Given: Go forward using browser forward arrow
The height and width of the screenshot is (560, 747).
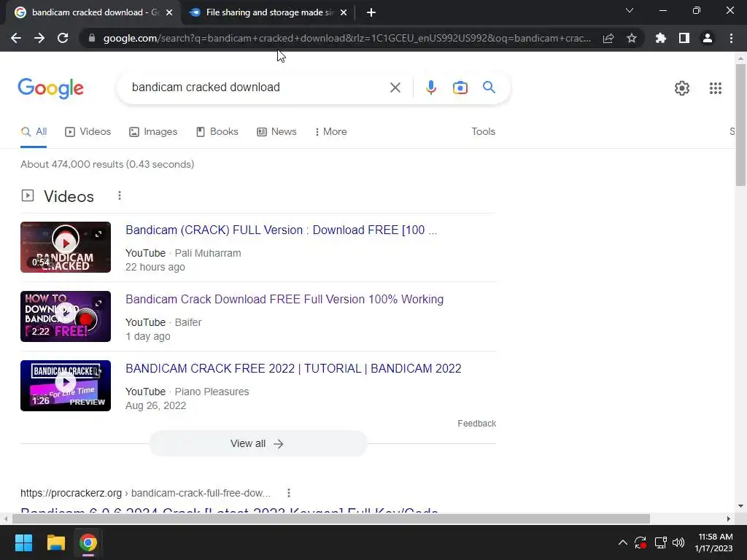Looking at the screenshot, I should click(39, 38).
